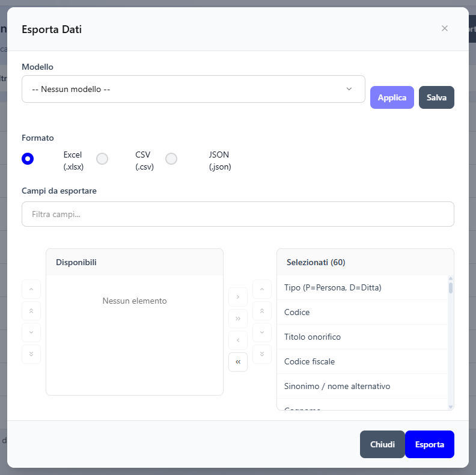476x475 pixels.
Task: Click move-left single chevron transfer button
Action: click(237, 340)
